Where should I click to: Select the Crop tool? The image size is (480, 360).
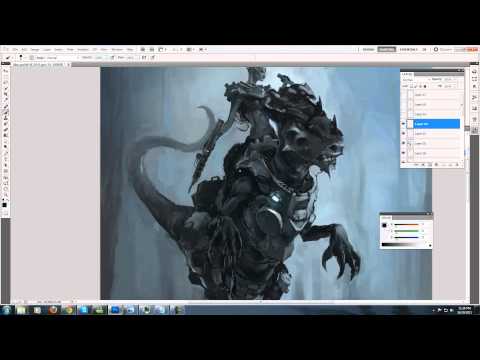pos(5,94)
